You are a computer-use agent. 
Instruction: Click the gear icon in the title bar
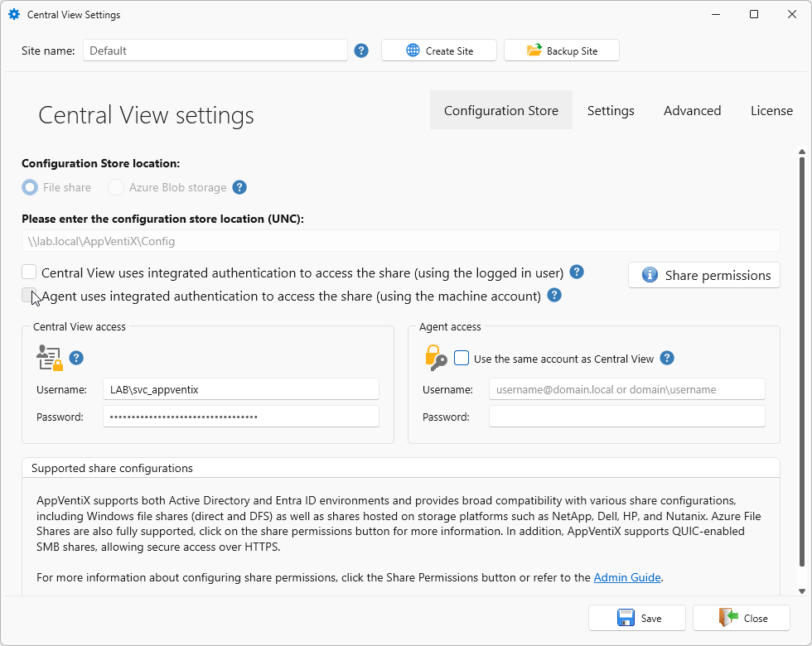14,15
